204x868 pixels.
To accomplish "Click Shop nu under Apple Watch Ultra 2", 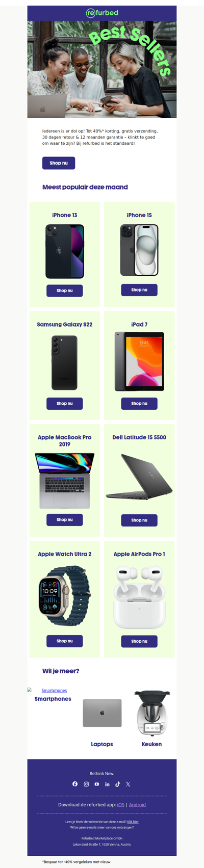I will [65, 641].
